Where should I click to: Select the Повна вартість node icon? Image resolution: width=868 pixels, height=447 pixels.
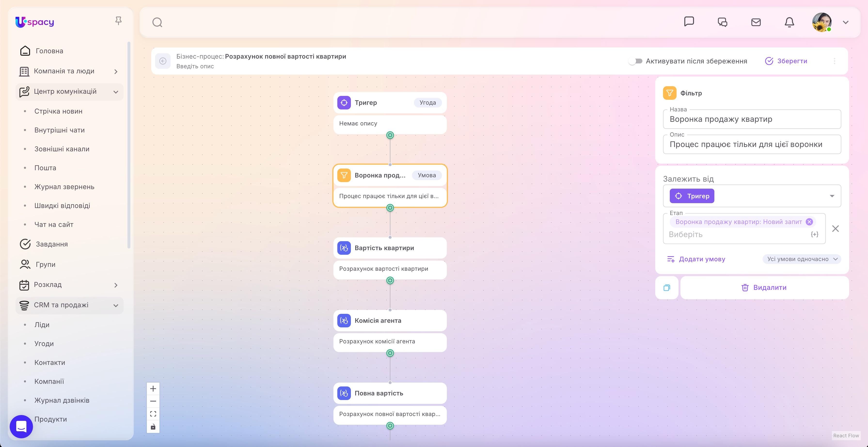pos(344,393)
